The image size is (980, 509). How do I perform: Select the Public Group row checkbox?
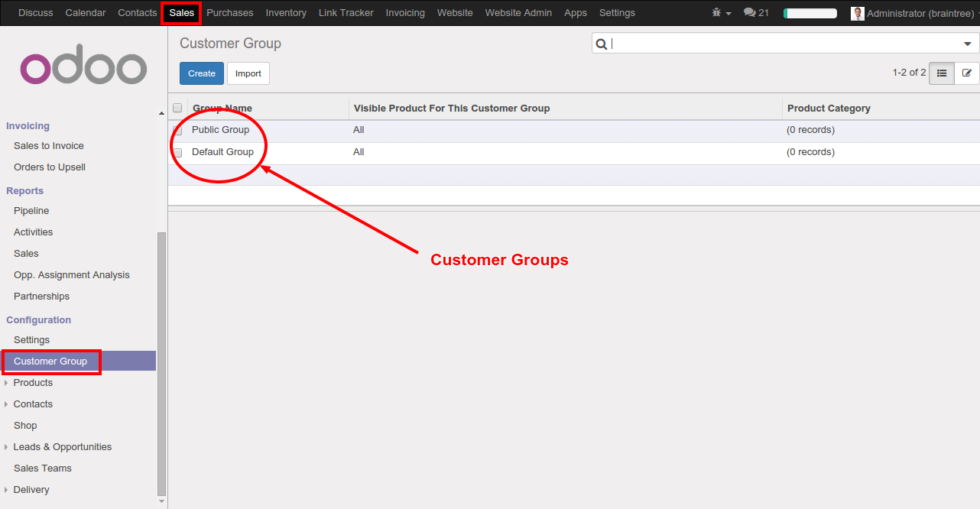click(x=177, y=130)
